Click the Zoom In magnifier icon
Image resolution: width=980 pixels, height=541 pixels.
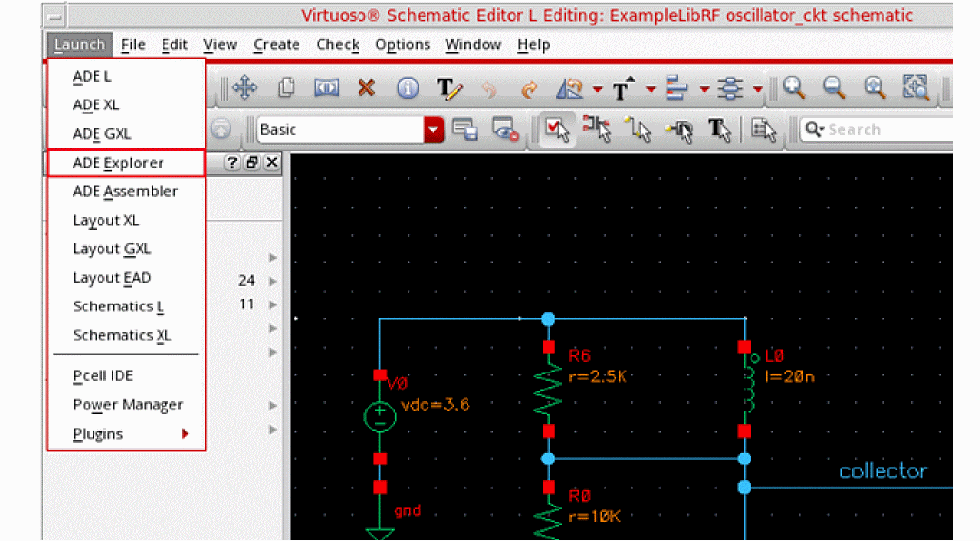[x=794, y=89]
